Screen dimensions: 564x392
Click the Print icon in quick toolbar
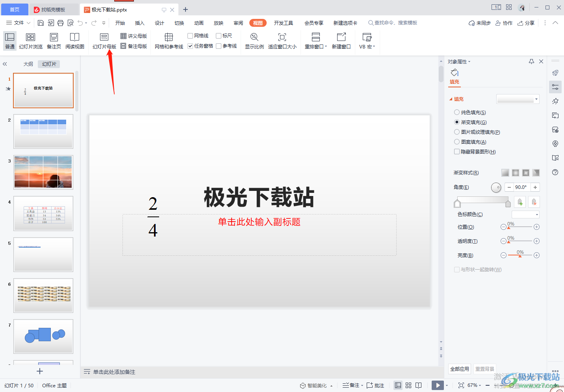click(x=60, y=23)
